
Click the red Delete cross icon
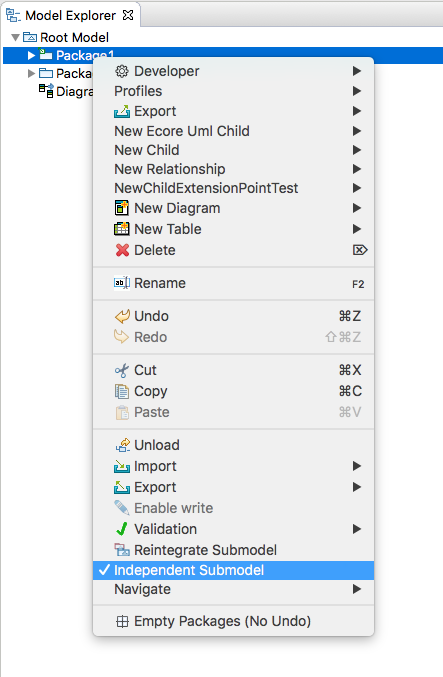click(122, 250)
